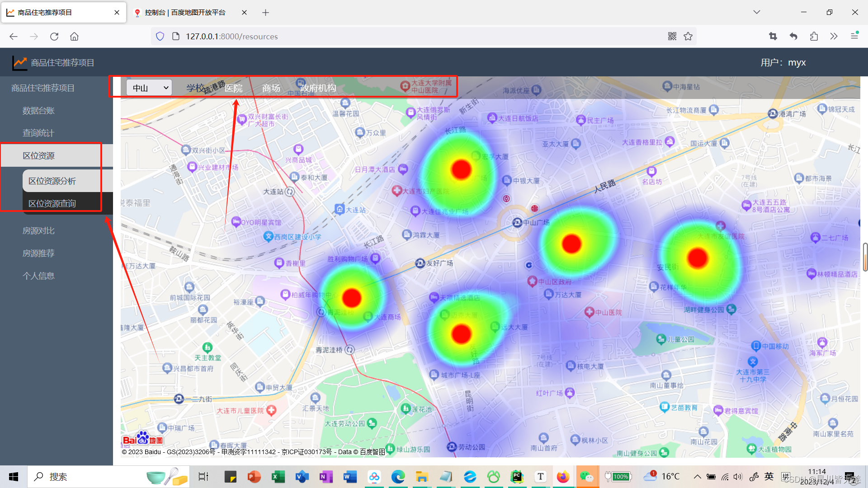The width and height of the screenshot is (868, 488).
Task: Open the volume control in tray
Action: 738,477
